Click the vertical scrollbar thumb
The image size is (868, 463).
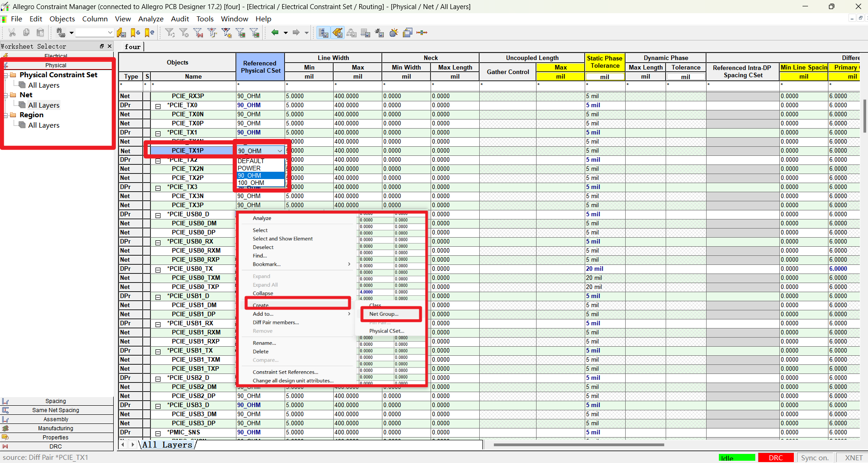tap(865, 116)
